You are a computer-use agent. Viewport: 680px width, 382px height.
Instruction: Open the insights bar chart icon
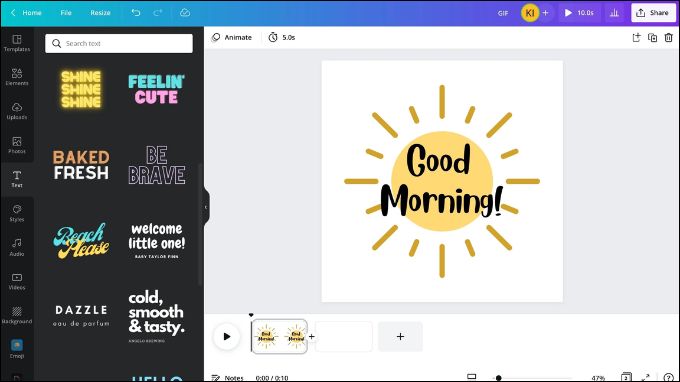pos(614,13)
